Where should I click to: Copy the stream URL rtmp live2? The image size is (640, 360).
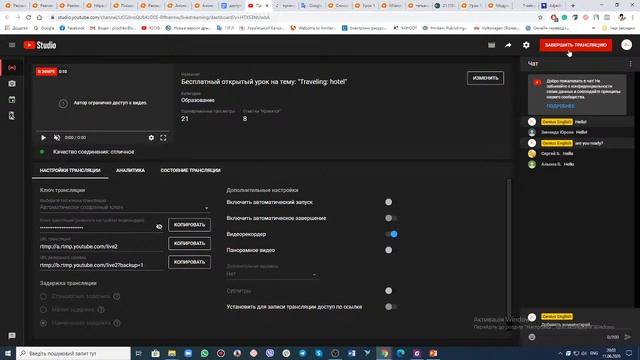click(x=189, y=243)
